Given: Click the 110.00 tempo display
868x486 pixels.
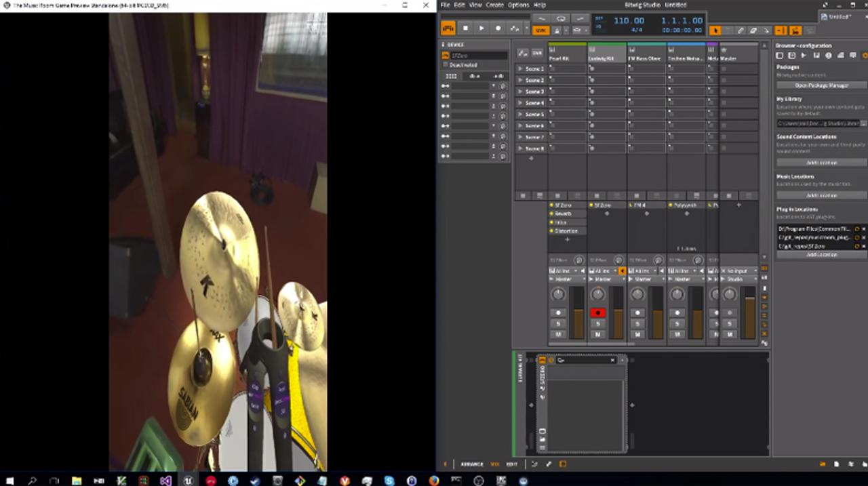Looking at the screenshot, I should click(x=628, y=20).
